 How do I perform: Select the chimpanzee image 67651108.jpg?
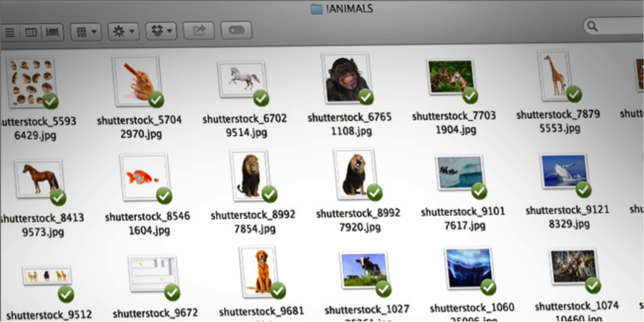(x=347, y=77)
